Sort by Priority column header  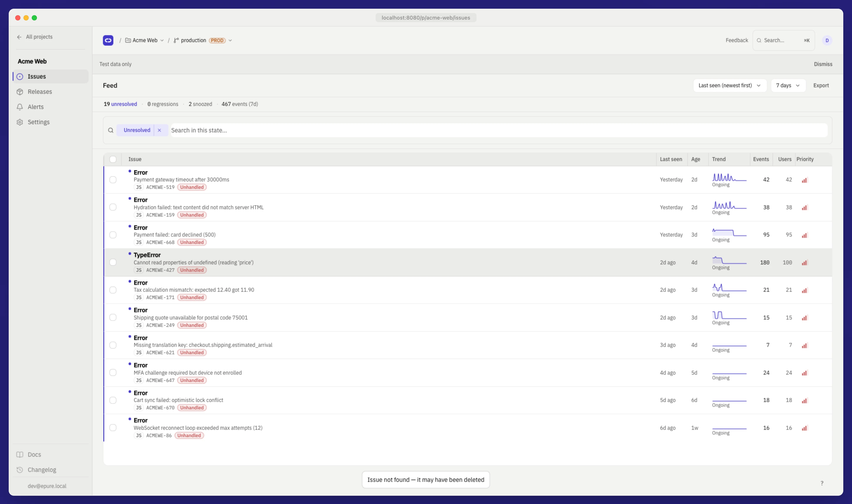pyautogui.click(x=805, y=159)
